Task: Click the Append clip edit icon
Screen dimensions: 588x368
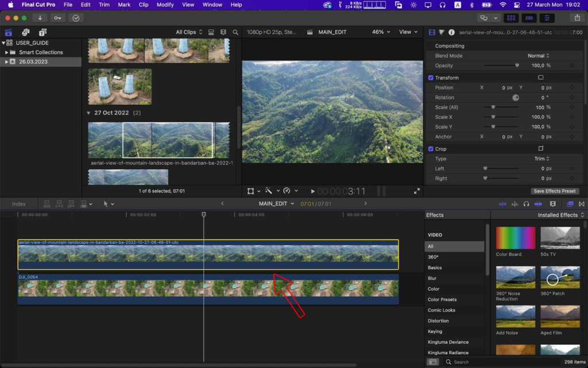Action: click(x=71, y=204)
